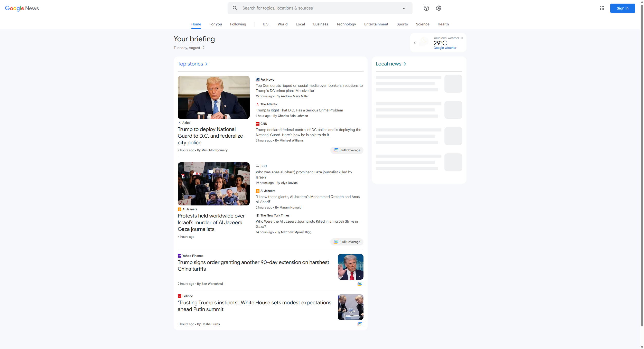Viewport: 644px width, 349px height.
Task: Open the Science tab
Action: [x=422, y=24]
